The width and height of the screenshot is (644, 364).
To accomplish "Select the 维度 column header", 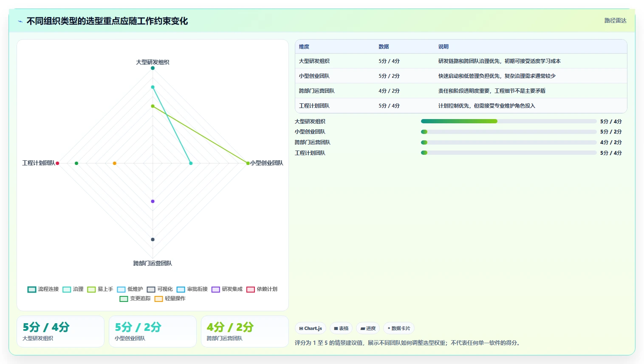I will (x=304, y=47).
